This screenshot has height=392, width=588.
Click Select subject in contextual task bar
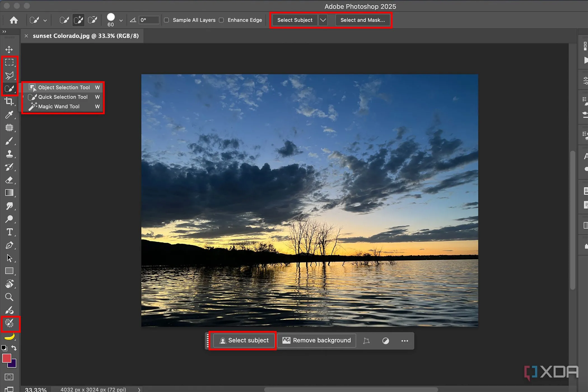pos(244,340)
